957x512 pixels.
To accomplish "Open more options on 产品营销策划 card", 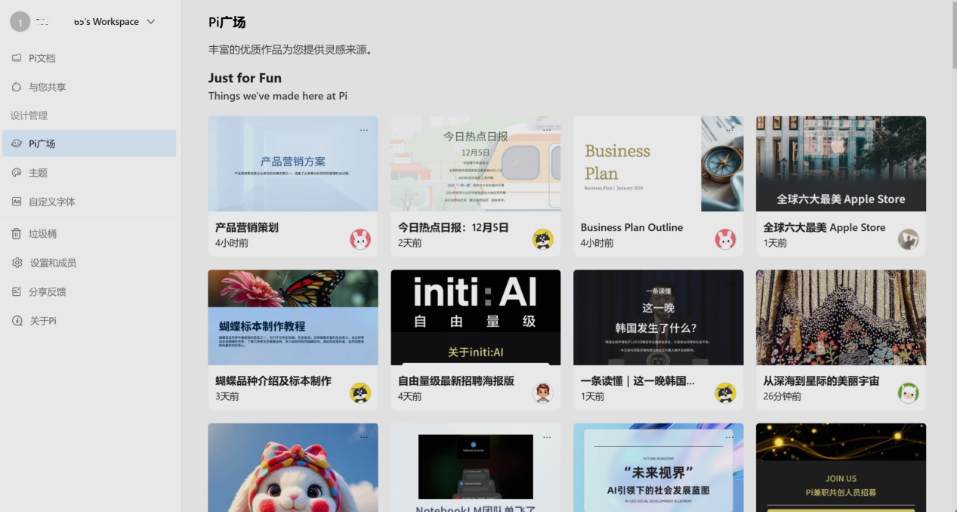I will (x=364, y=130).
